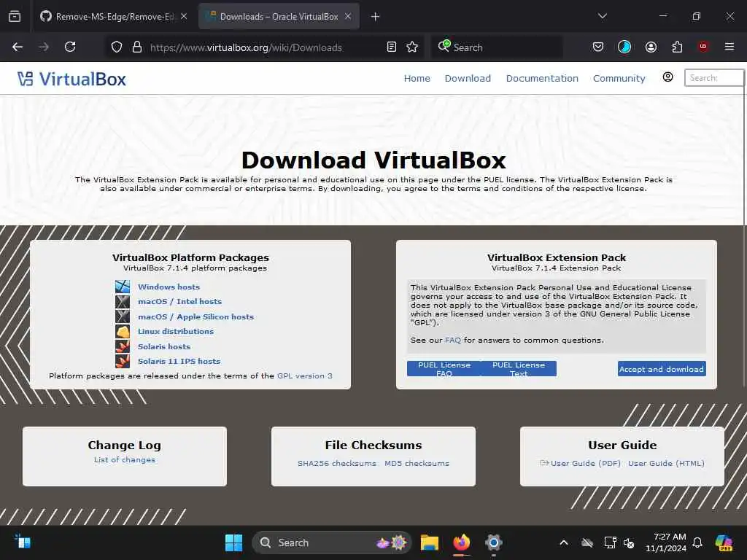The height and width of the screenshot is (560, 747).
Task: Click the PUEL License Text button
Action: tap(519, 368)
